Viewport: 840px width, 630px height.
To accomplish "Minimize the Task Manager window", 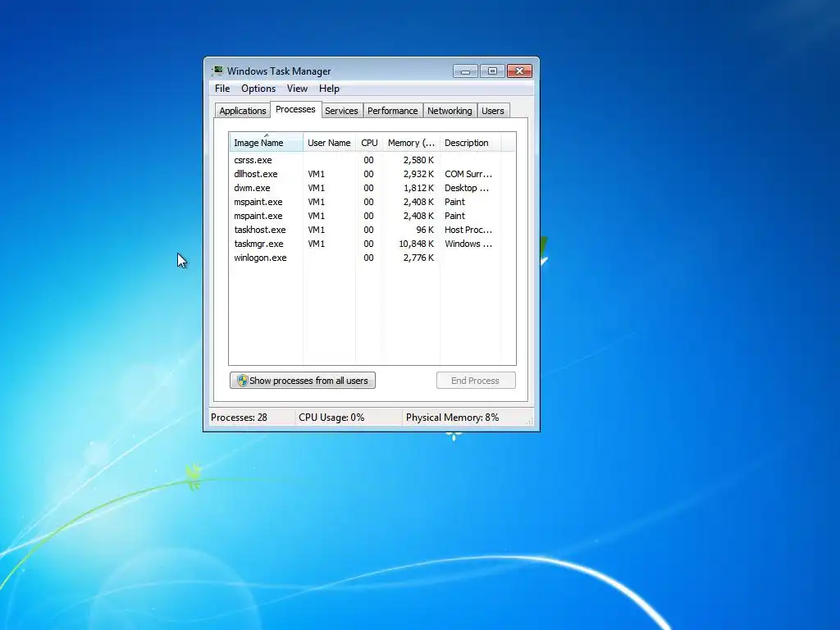I will coord(465,71).
